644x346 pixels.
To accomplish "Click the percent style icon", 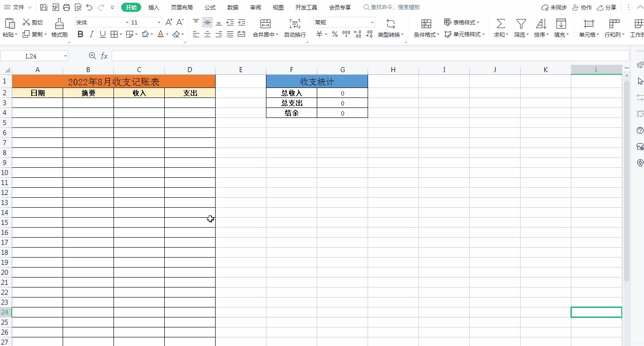I will tap(334, 34).
